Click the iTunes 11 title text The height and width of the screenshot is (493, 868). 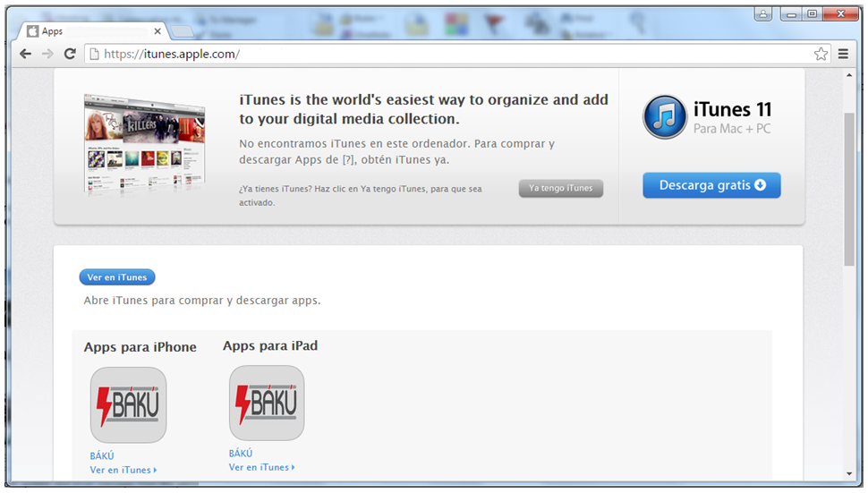pos(732,109)
